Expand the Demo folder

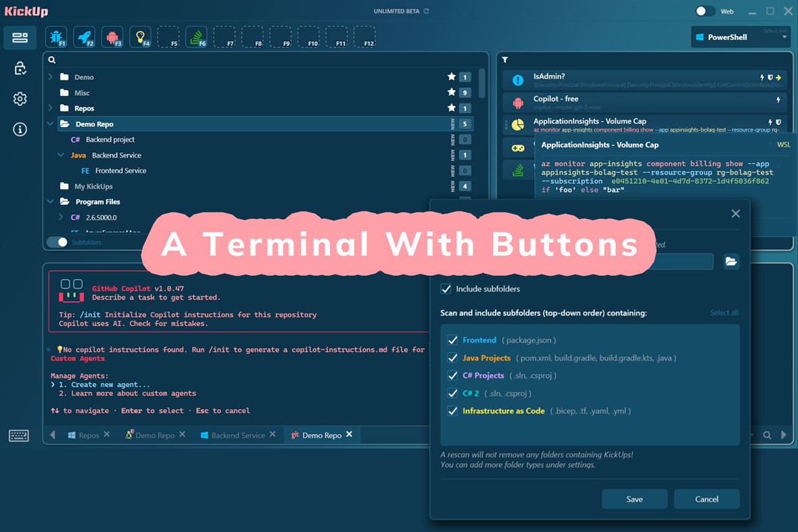50,77
